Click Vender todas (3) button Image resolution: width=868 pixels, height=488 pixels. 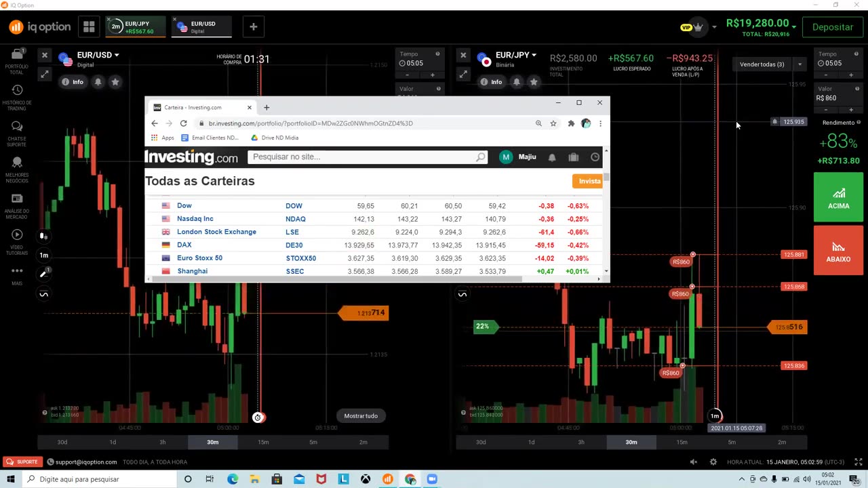[762, 64]
